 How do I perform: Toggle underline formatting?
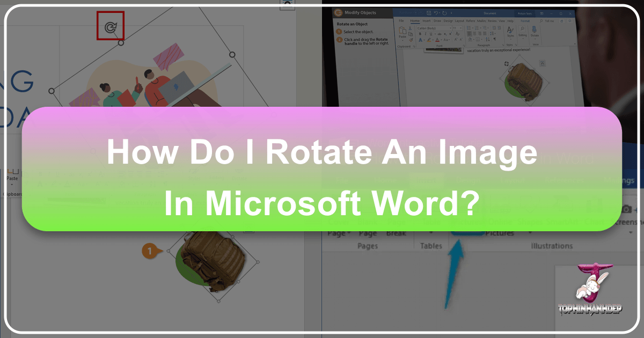tap(431, 34)
